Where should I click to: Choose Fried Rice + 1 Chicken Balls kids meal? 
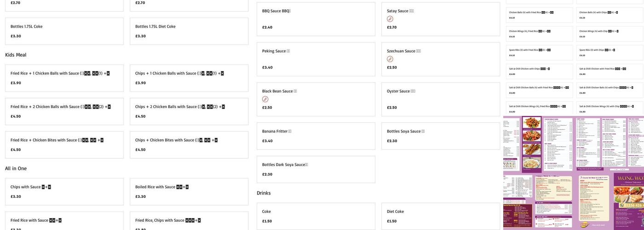(64, 78)
